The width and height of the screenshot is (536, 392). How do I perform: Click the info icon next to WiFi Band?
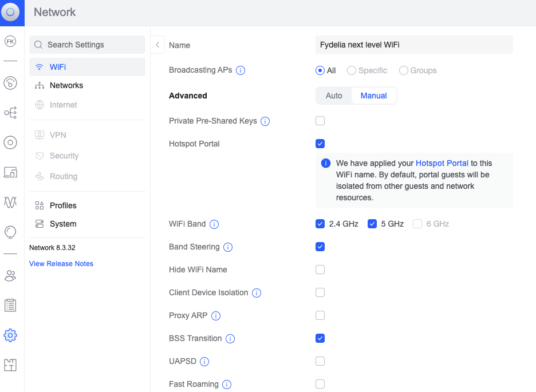click(x=214, y=224)
